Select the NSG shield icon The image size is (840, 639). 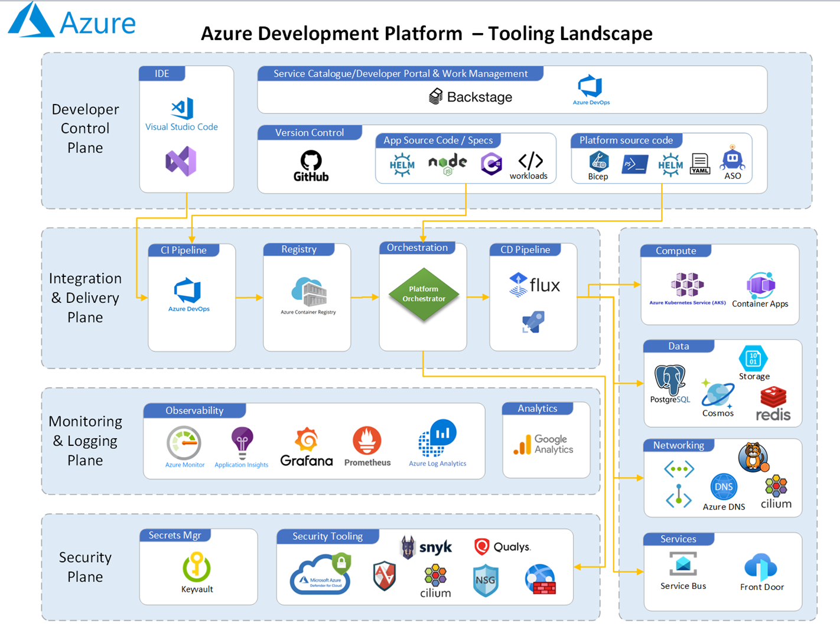pos(486,580)
